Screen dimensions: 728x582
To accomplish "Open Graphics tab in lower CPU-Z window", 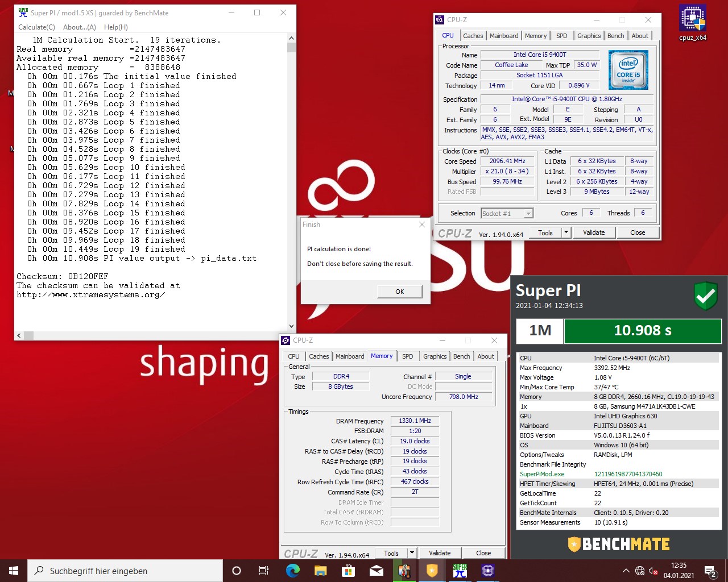I will 435,356.
